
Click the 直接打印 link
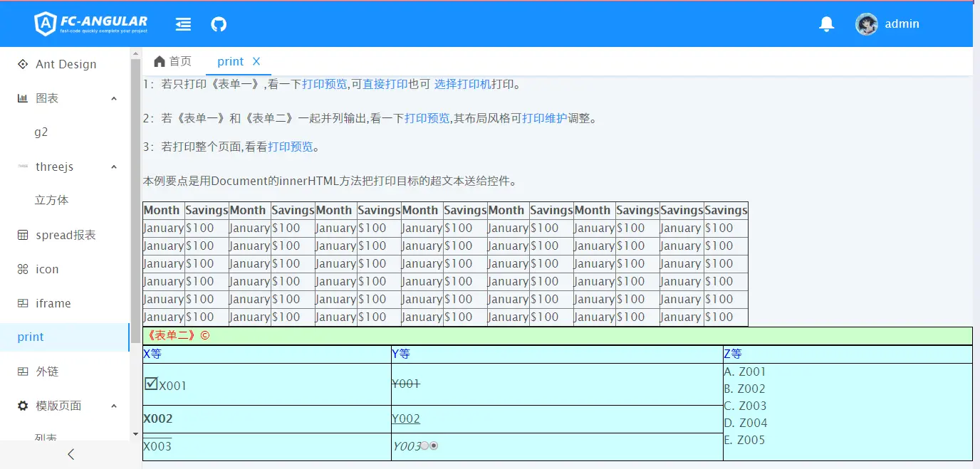[x=385, y=84]
